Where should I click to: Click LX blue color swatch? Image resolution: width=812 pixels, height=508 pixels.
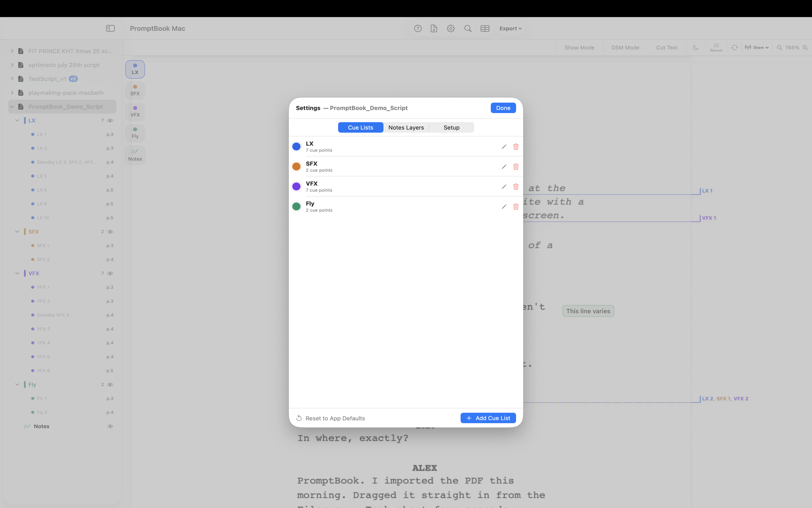pos(296,147)
